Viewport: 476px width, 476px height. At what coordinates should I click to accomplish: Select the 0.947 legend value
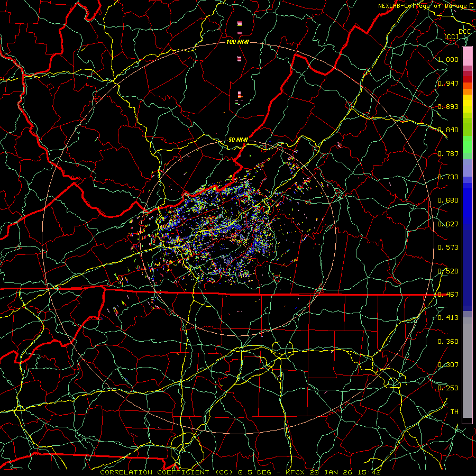pyautogui.click(x=448, y=83)
